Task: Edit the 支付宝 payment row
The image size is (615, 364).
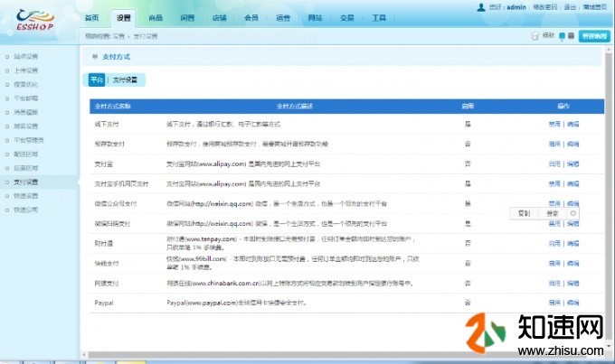Action: tap(573, 163)
